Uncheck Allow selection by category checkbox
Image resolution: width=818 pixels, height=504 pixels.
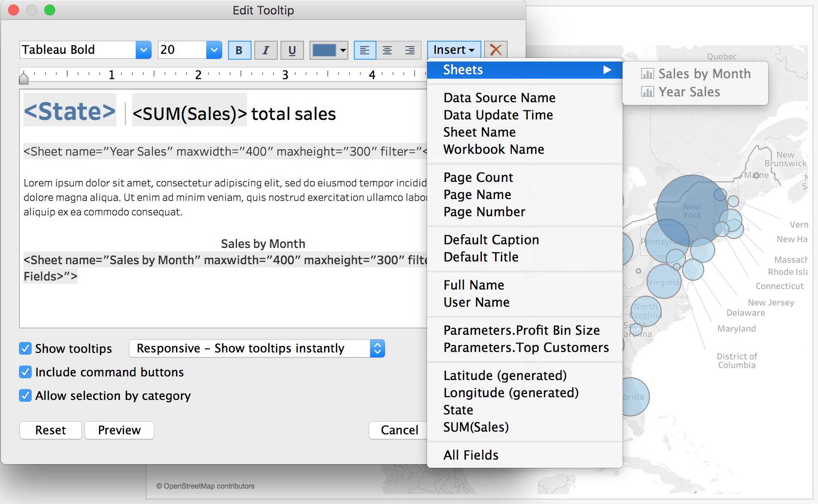(25, 395)
